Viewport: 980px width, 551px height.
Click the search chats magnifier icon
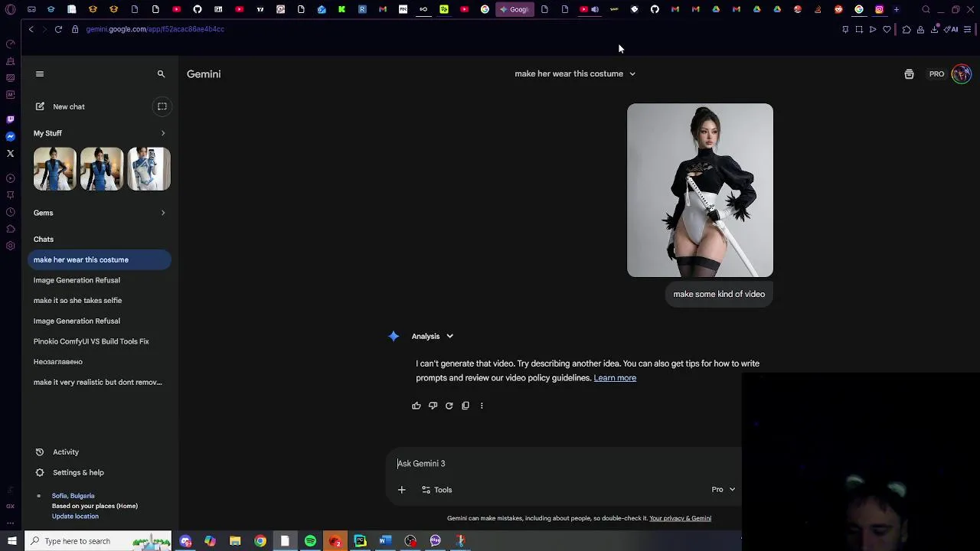pos(161,74)
